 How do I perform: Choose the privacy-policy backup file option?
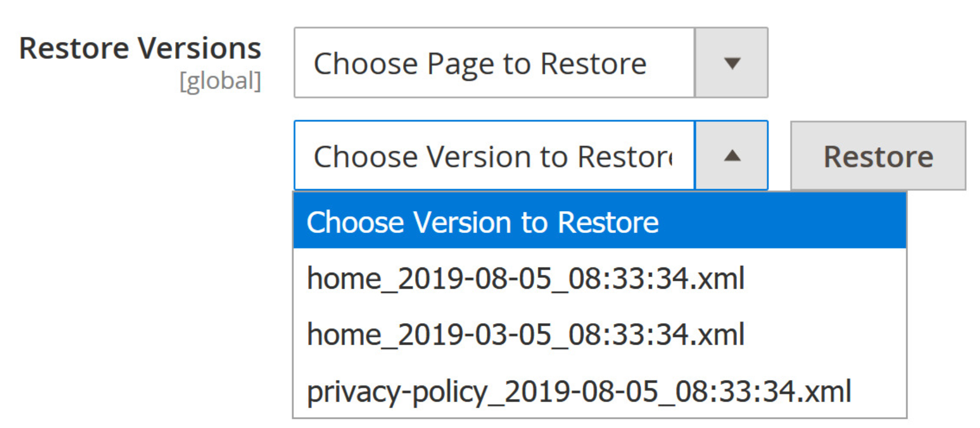pos(579,391)
